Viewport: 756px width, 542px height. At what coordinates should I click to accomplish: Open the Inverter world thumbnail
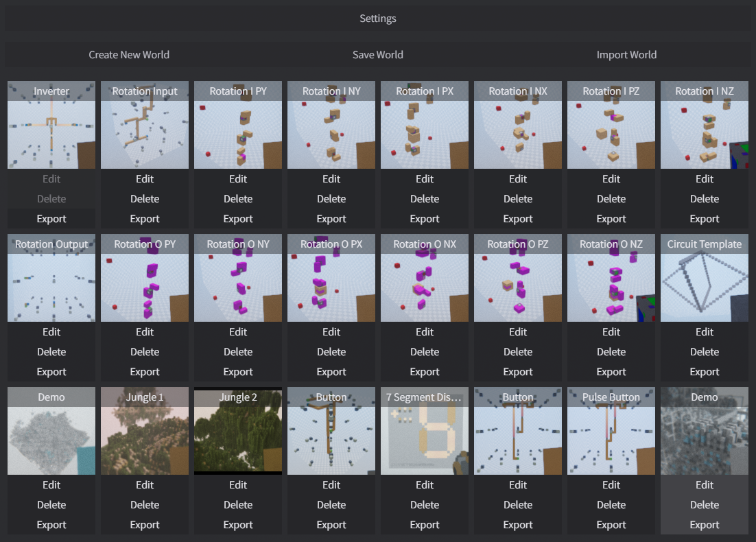pyautogui.click(x=51, y=125)
